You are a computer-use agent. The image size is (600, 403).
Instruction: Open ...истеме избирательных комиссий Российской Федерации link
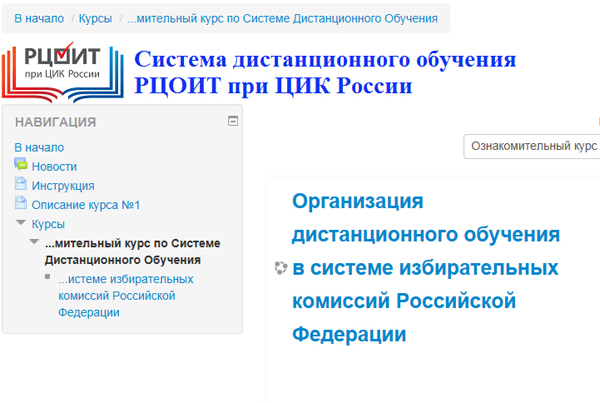[126, 295]
